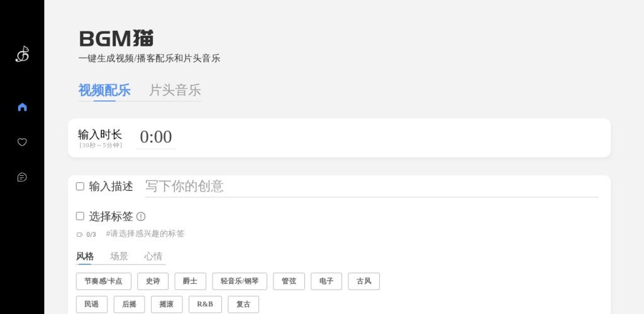Click the tag counter icon showing 0/3
Image resolution: width=644 pixels, height=314 pixels.
(x=80, y=234)
